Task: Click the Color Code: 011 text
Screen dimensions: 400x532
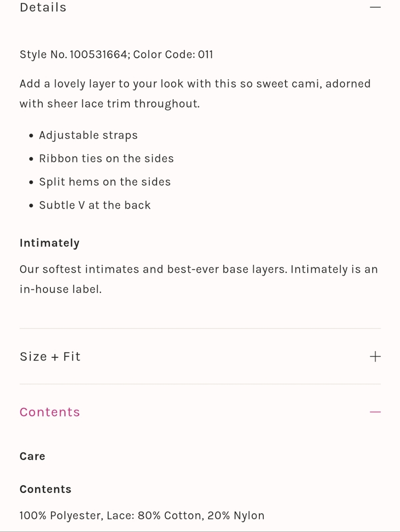Action: pos(173,54)
